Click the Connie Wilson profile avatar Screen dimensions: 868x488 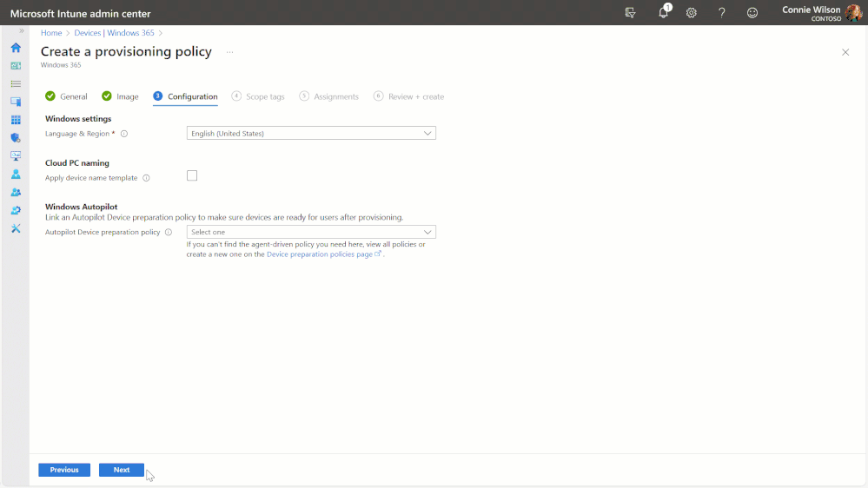click(854, 13)
